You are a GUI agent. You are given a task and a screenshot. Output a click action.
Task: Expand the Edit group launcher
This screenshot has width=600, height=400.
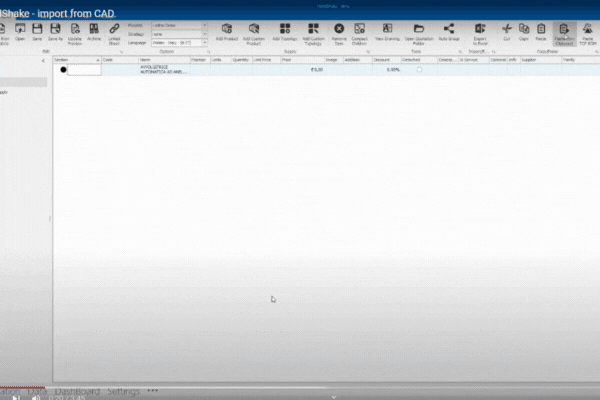click(121, 52)
